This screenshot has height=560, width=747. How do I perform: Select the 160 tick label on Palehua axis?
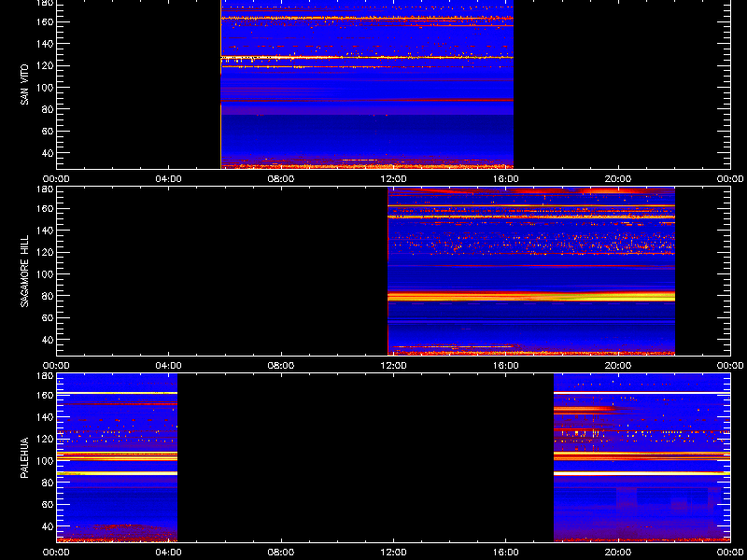click(46, 395)
